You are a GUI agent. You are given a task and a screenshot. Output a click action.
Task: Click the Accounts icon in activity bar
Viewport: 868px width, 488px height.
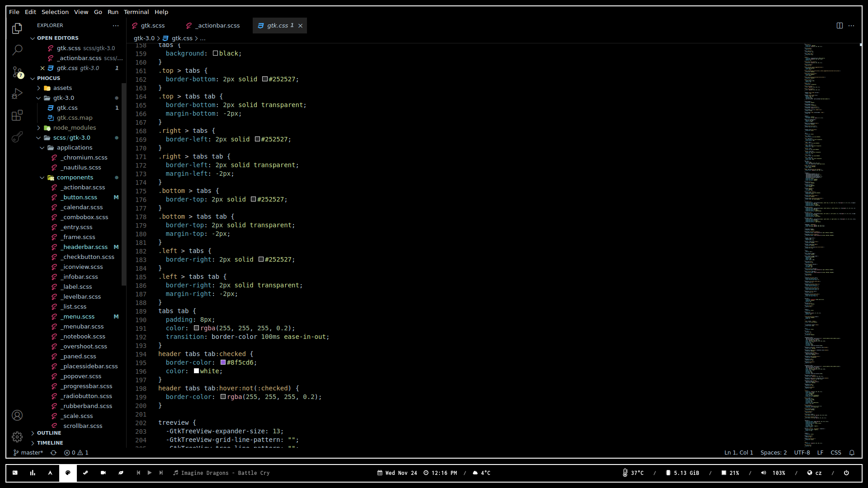tap(17, 415)
